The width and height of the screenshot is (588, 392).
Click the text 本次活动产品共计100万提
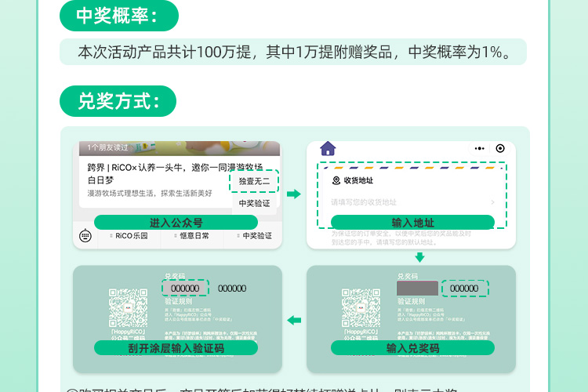165,53
